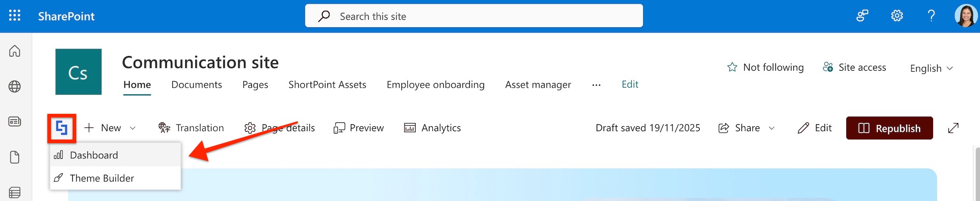
Task: Open the Settings gear in header
Action: coord(897,16)
